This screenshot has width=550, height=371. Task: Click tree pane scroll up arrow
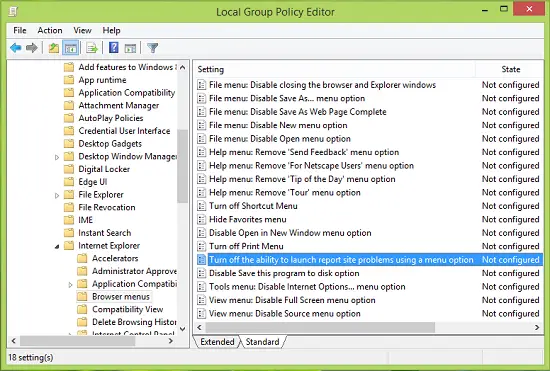[182, 67]
